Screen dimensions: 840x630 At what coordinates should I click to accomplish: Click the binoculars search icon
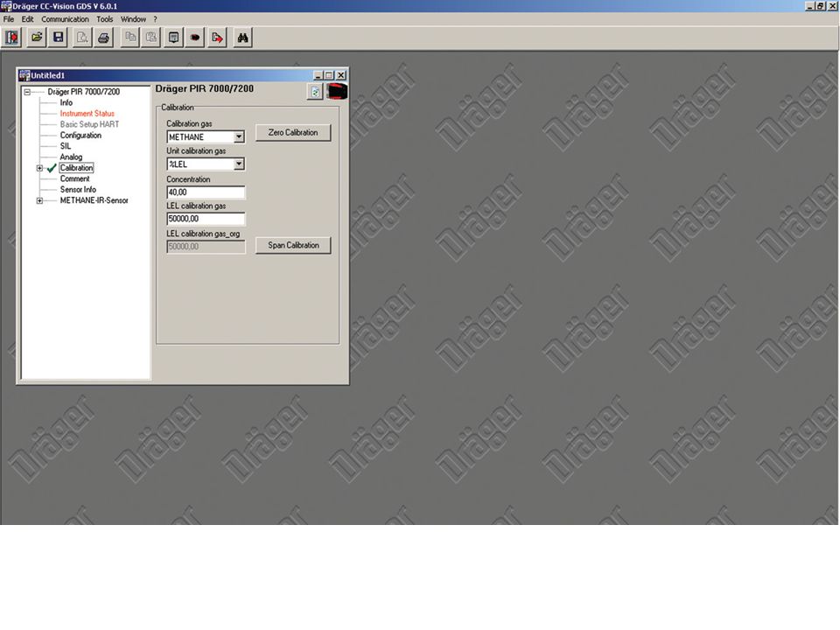click(x=242, y=38)
